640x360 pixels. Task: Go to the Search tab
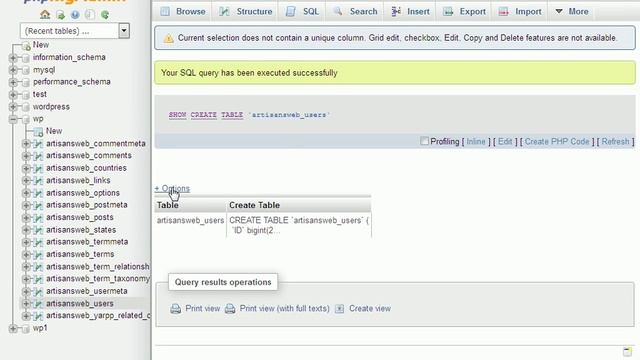(x=355, y=11)
